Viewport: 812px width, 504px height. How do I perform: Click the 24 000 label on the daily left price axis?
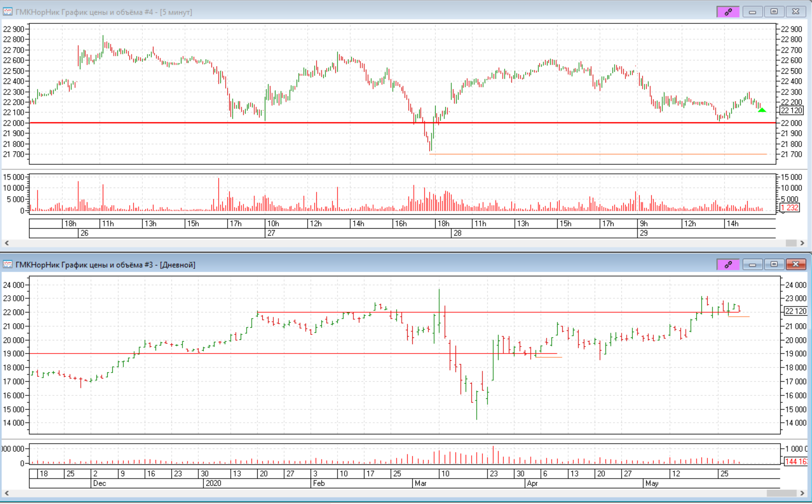point(14,285)
